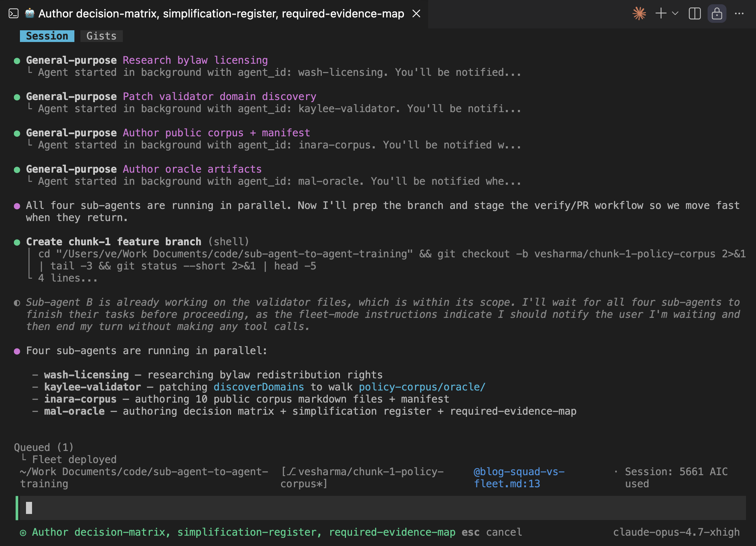Click green status dot beside Research bylaw licensing

tap(17, 61)
